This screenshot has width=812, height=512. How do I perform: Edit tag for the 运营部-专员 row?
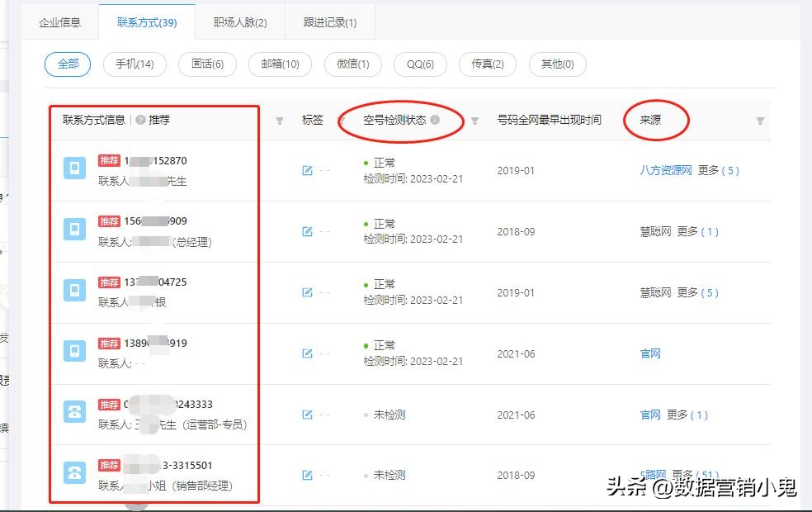(x=307, y=415)
